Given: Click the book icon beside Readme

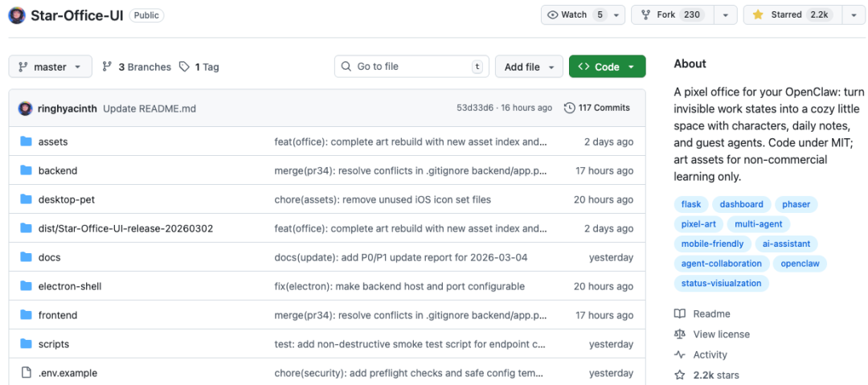Looking at the screenshot, I should coord(680,314).
